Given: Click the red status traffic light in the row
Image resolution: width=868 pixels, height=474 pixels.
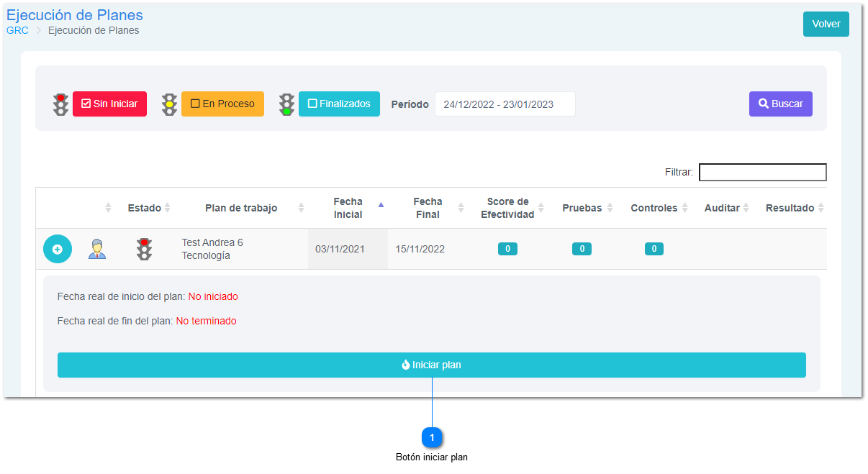Looking at the screenshot, I should coord(145,249).
